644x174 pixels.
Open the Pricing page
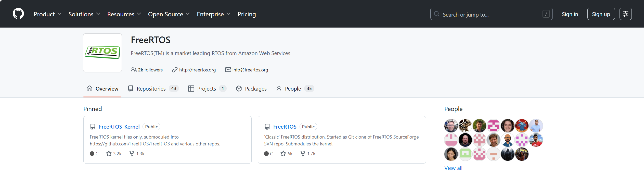pos(247,14)
